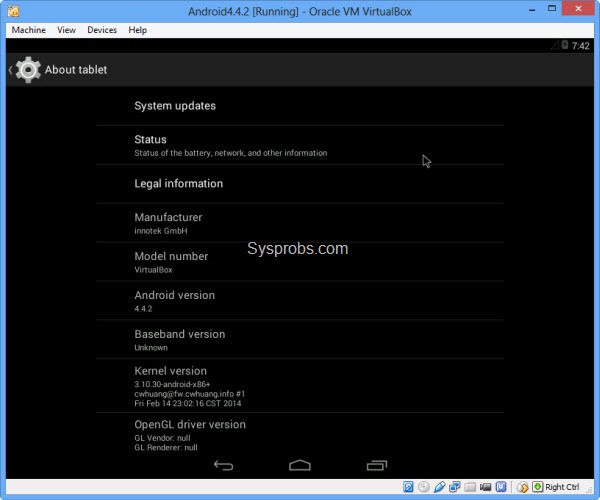Tap the Android version row
The height and width of the screenshot is (500, 600).
tap(300, 301)
